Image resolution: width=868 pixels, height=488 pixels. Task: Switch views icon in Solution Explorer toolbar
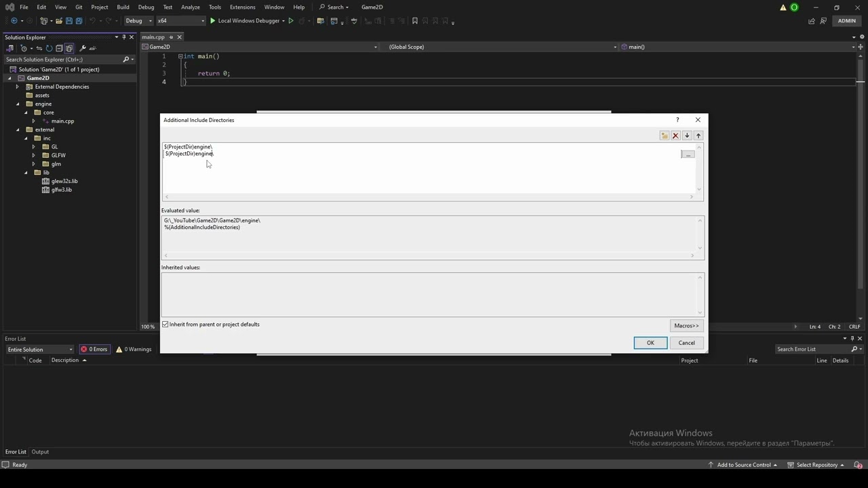[10, 48]
